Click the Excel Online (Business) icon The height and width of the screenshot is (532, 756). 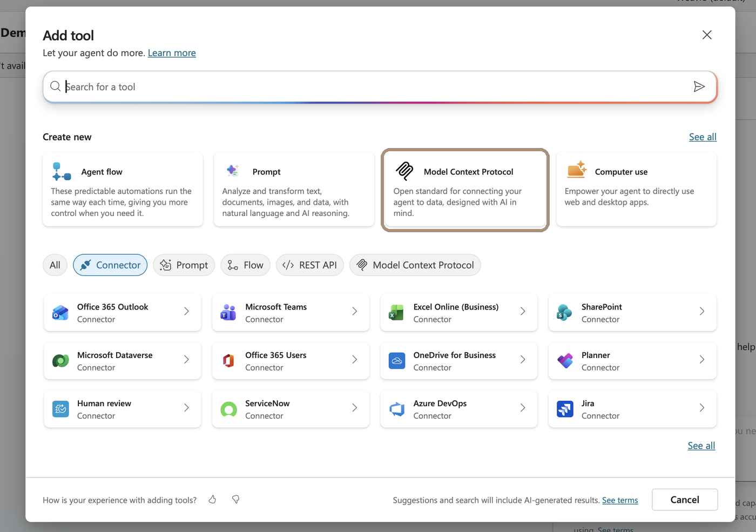397,313
